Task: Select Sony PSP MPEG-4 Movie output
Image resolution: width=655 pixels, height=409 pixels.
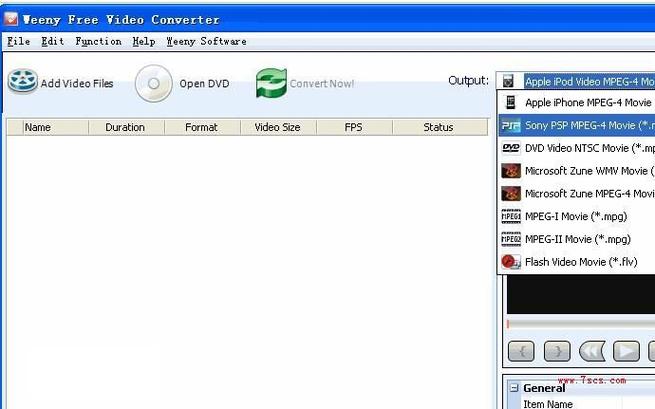Action: point(576,125)
